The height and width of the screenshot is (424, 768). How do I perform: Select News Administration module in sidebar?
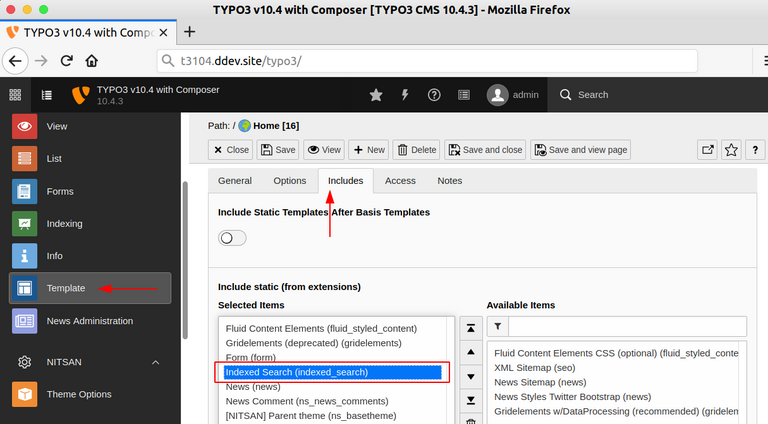tap(89, 321)
